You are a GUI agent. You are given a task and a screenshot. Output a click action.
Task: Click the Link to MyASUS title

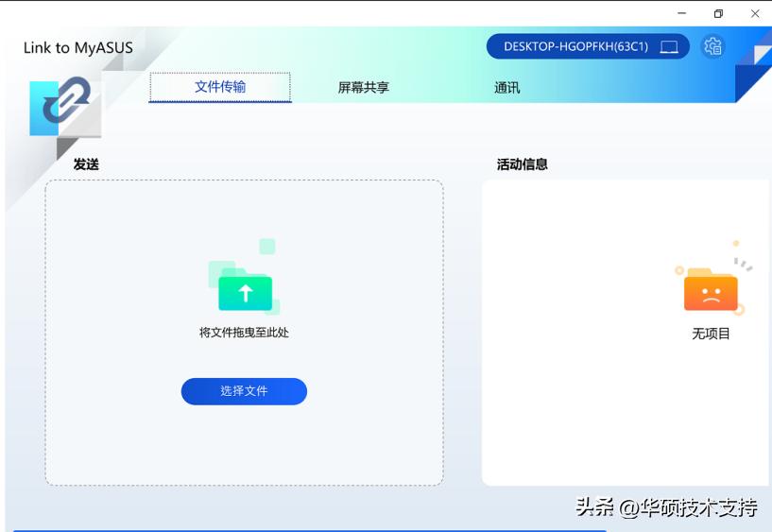[78, 48]
